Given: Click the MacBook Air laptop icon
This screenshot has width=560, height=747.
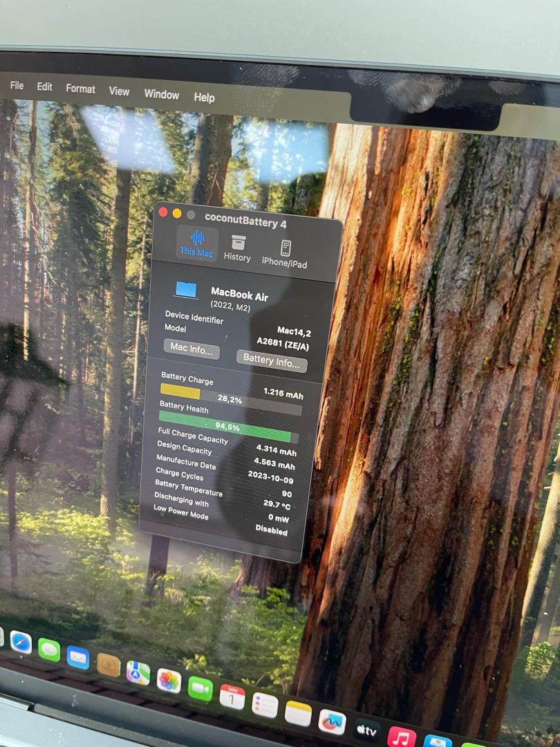Looking at the screenshot, I should (186, 290).
